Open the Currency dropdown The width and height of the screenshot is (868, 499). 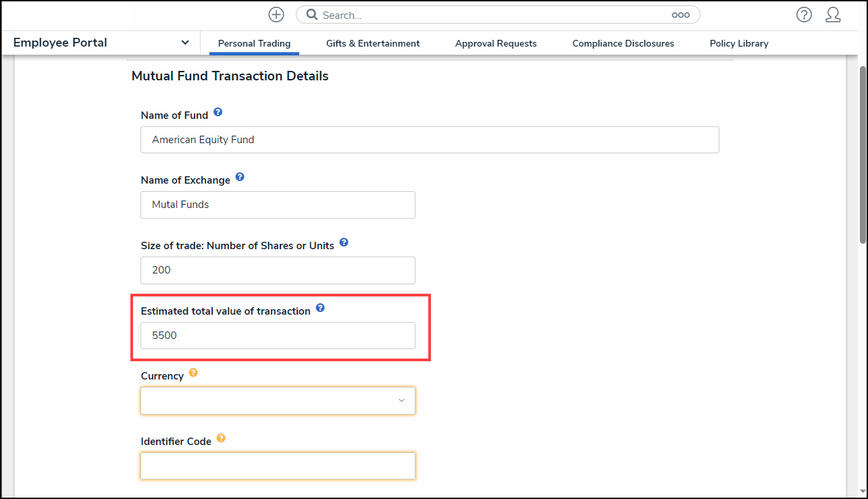[x=278, y=400]
